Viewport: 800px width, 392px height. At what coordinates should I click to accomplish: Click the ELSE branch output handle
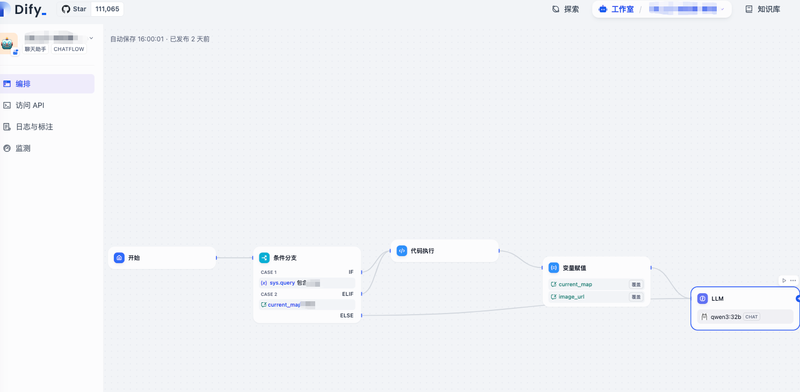(x=362, y=315)
